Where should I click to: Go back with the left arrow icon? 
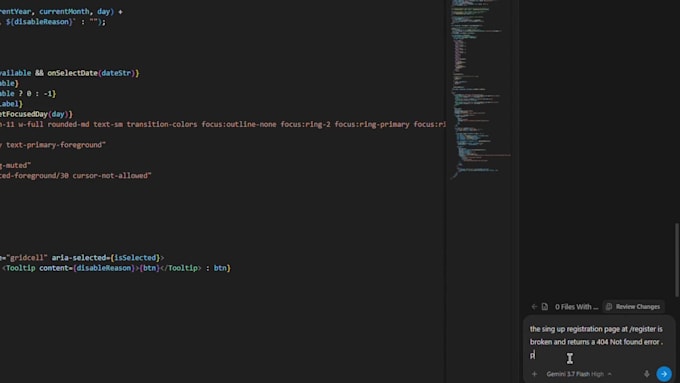[x=534, y=307]
